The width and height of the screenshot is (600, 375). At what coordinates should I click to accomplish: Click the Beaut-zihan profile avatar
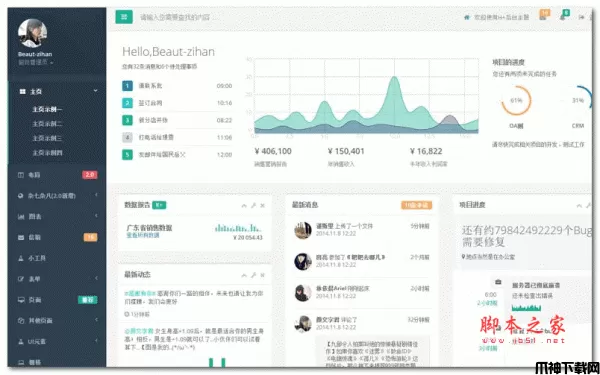click(x=33, y=33)
